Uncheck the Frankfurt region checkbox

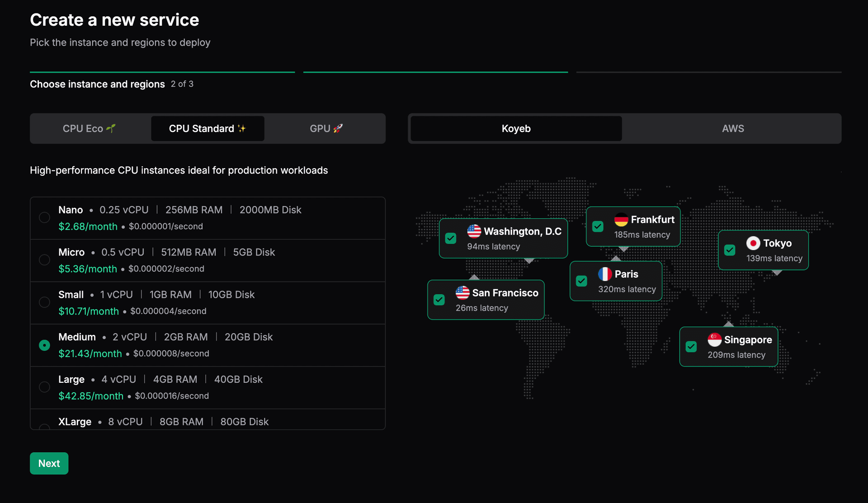point(598,226)
